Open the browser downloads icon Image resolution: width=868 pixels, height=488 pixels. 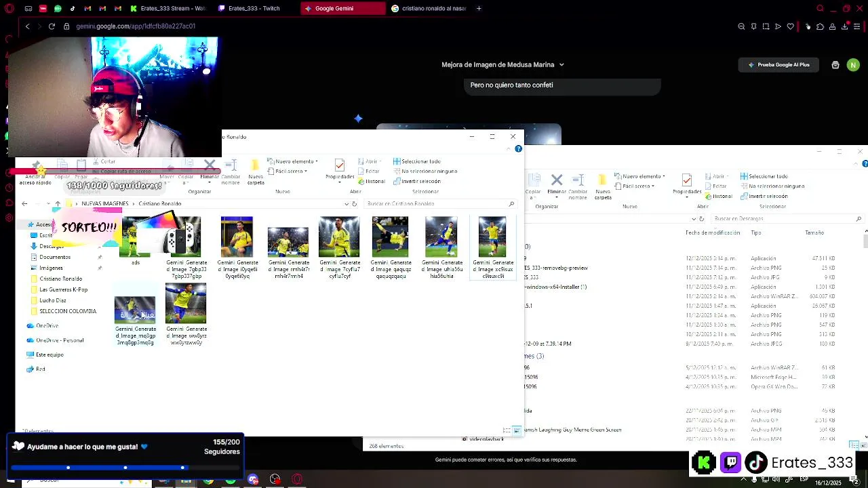pos(845,26)
